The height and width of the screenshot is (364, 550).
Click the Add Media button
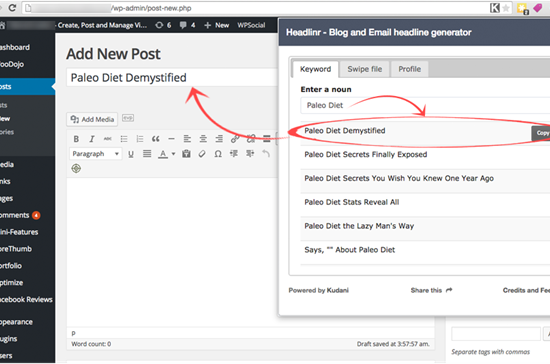92,119
